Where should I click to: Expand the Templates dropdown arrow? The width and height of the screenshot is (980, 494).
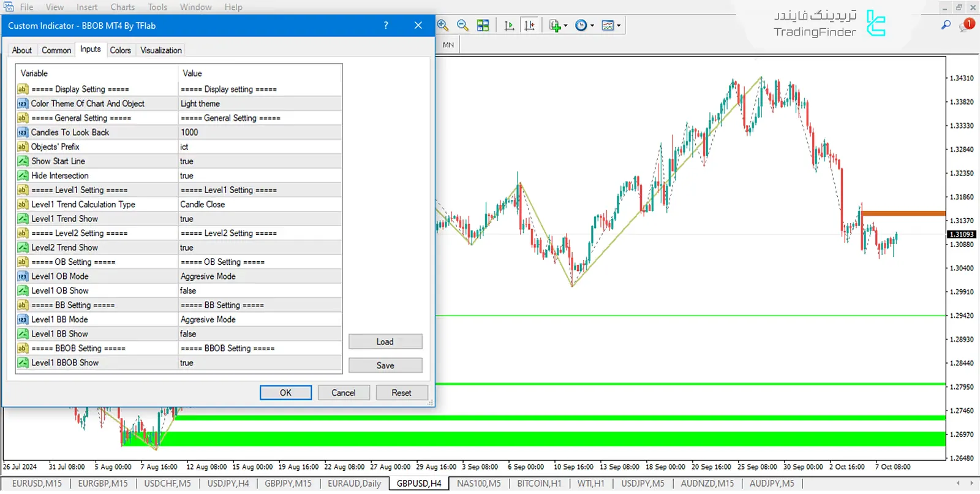tap(619, 26)
